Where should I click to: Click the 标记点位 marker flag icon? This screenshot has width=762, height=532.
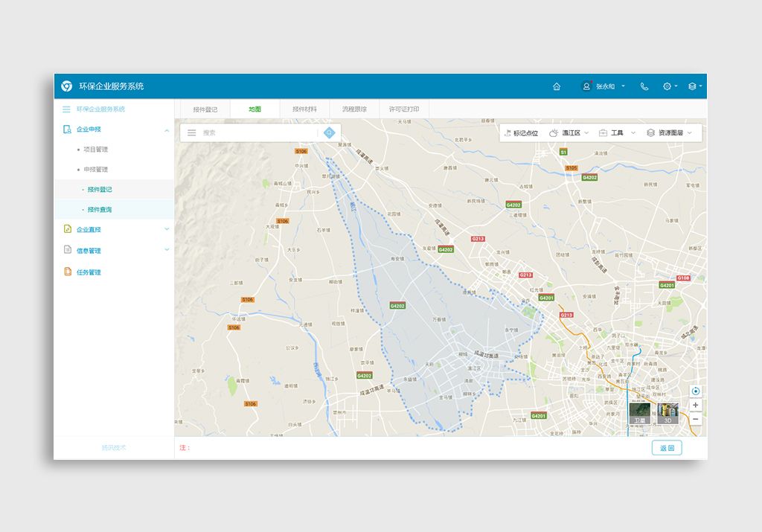(508, 132)
